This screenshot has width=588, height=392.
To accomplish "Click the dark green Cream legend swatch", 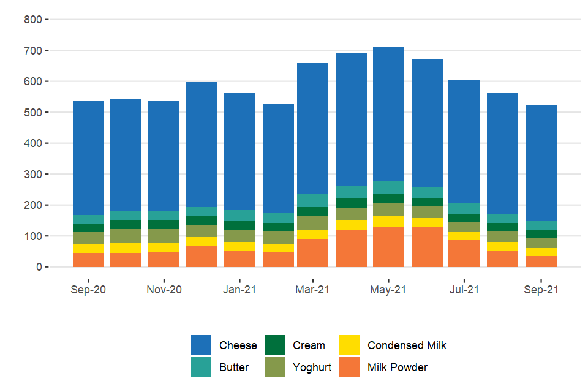I will (275, 345).
